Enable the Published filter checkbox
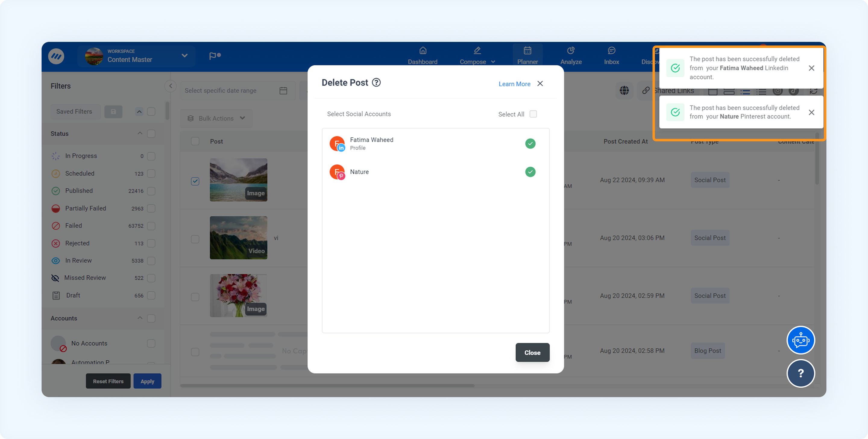The width and height of the screenshot is (868, 439). (151, 191)
